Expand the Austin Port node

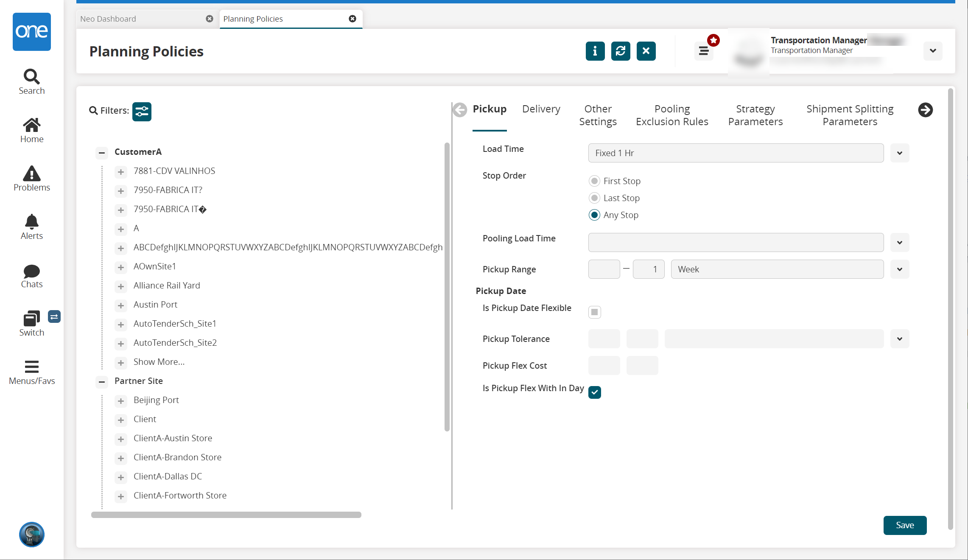tap(121, 305)
